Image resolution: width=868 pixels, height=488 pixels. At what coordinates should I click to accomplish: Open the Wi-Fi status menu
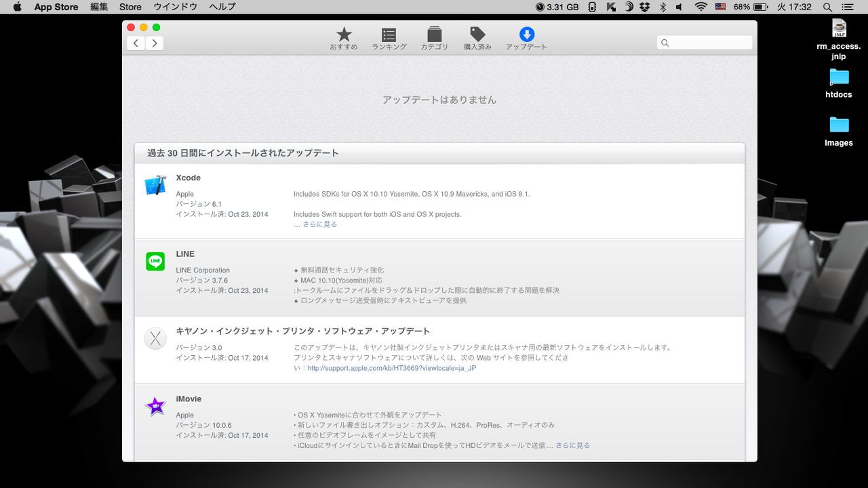[x=701, y=7]
